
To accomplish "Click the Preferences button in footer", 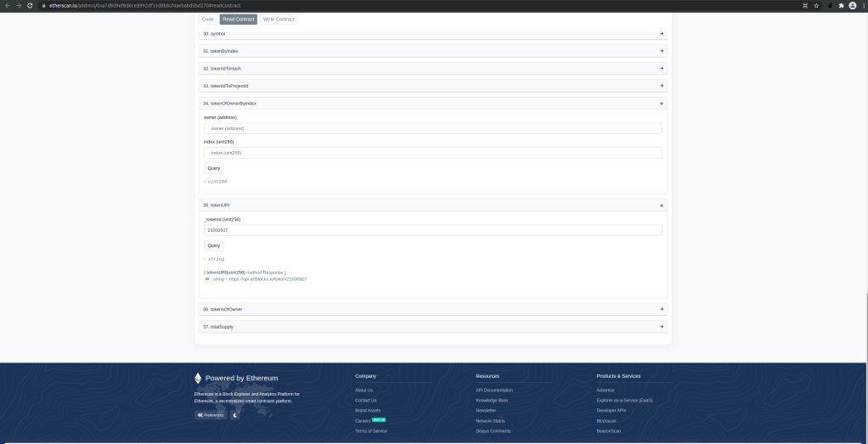I will (211, 415).
